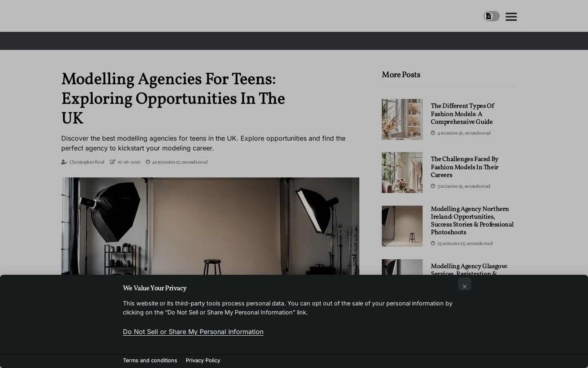Click the 53 minutes 25, seconds read text

click(x=465, y=244)
